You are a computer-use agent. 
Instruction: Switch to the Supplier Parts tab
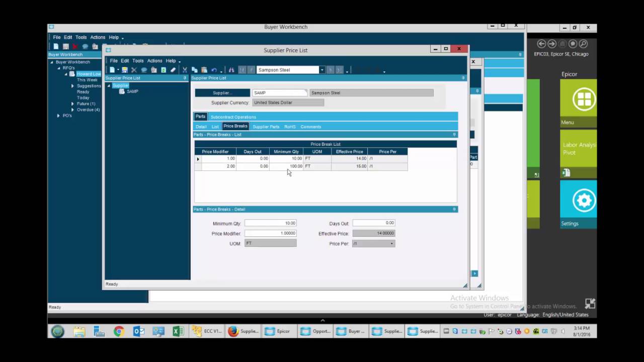click(266, 127)
